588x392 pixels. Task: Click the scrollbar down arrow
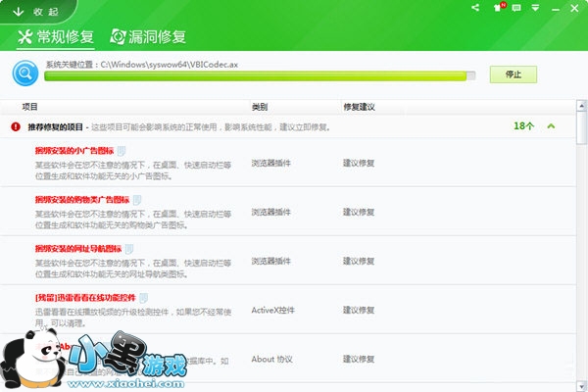(x=581, y=386)
